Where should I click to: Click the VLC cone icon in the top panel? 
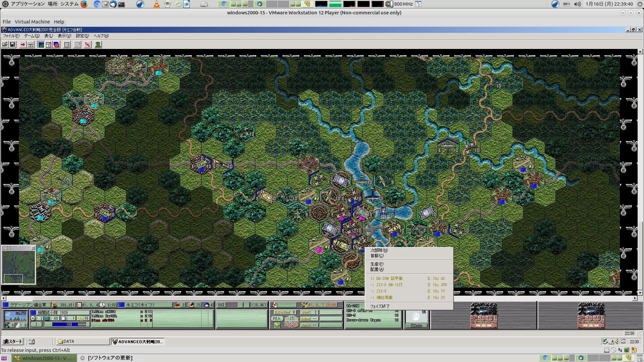point(157,4)
